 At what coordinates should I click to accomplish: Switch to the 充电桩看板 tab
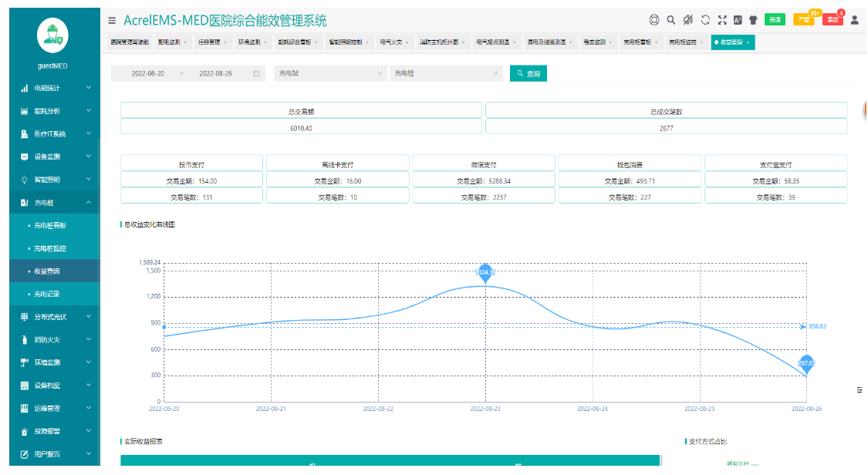click(x=637, y=42)
